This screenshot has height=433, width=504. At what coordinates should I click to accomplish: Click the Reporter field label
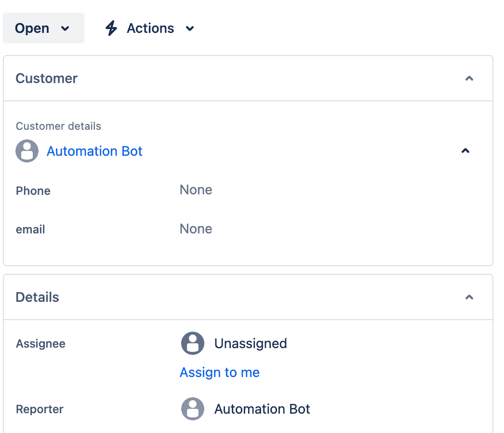(39, 409)
